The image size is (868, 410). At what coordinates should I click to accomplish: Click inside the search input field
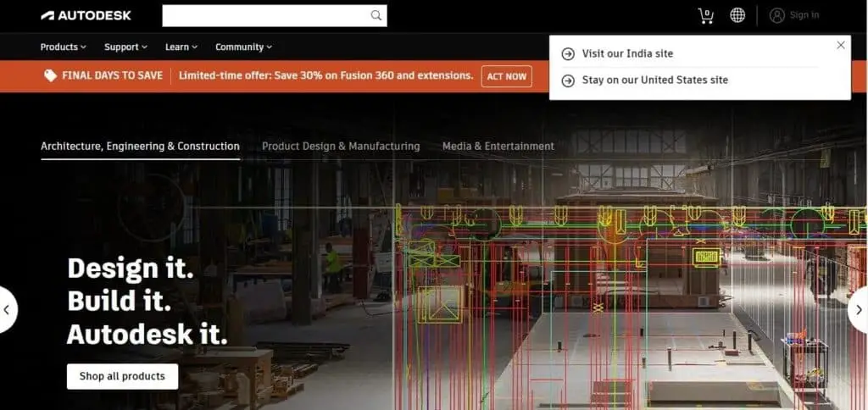[x=264, y=15]
